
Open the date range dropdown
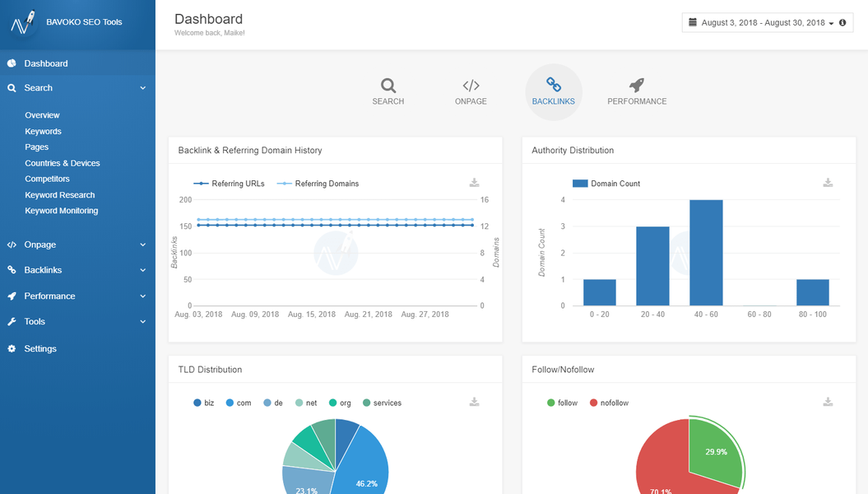[768, 23]
